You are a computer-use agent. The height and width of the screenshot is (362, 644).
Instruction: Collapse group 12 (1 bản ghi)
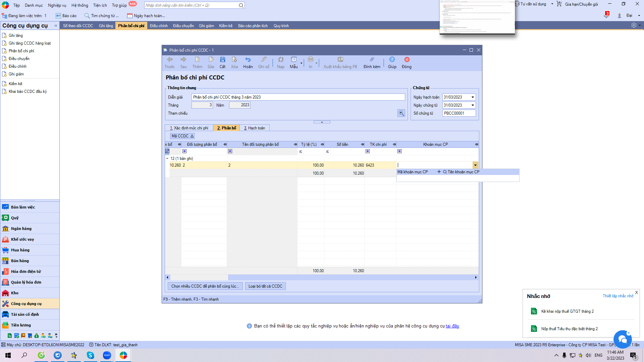click(167, 159)
